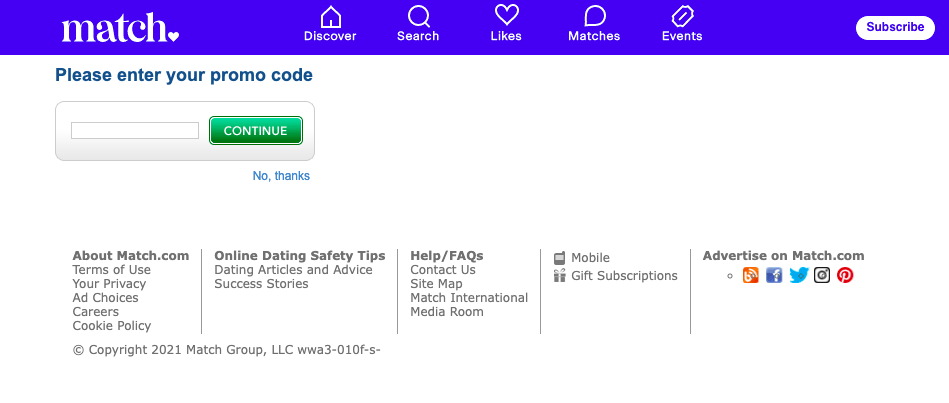Image resolution: width=949 pixels, height=403 pixels.
Task: Open Help/FAQs link
Action: point(447,256)
